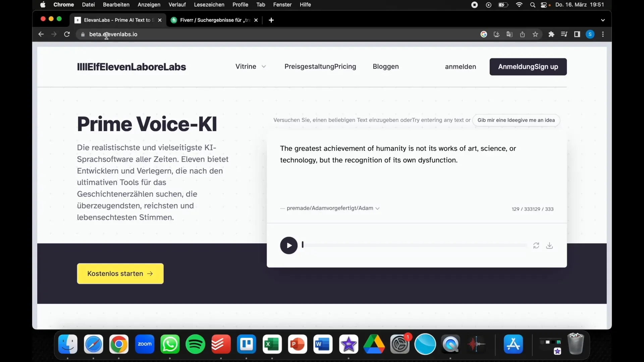This screenshot has height=362, width=644.
Task: Switch to the Fiverr Suchergebnisse tab
Action: [x=215, y=20]
